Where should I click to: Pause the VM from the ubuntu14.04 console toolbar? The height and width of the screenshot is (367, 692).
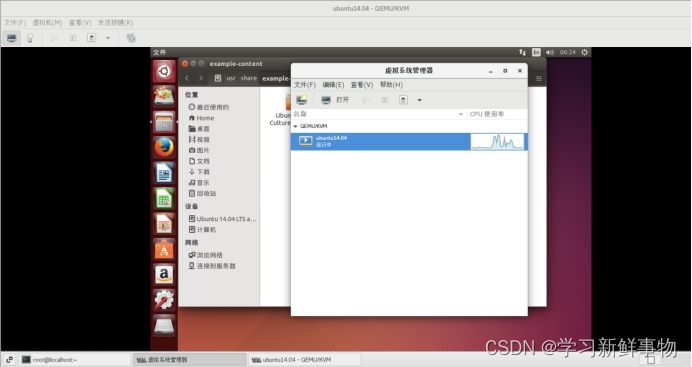[x=73, y=38]
